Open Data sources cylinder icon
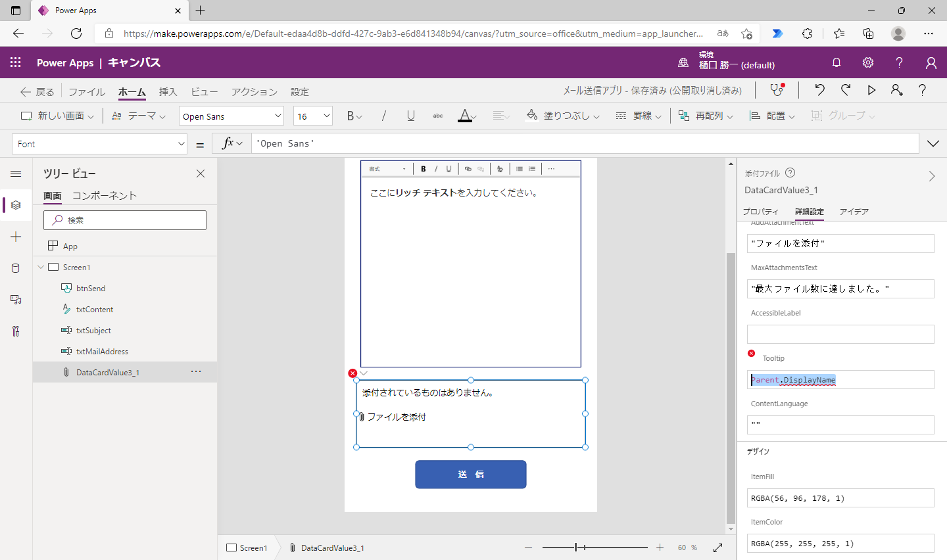The width and height of the screenshot is (947, 560). 16,268
